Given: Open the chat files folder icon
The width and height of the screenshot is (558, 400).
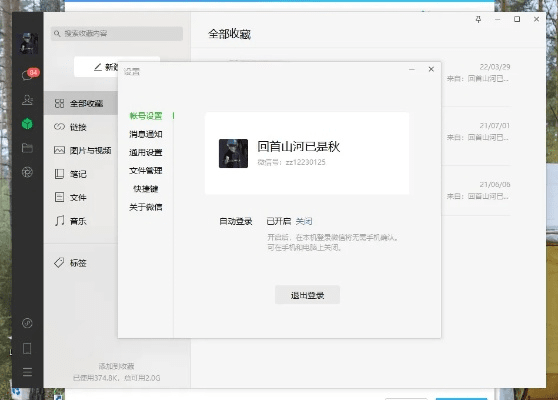Looking at the screenshot, I should pos(27,148).
